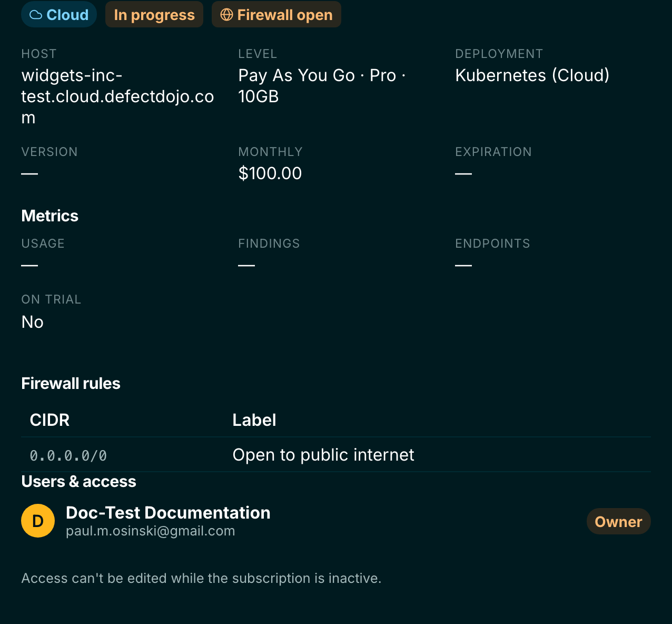Image resolution: width=672 pixels, height=624 pixels.
Task: Click the paul.m.osinski@gmail.com email address
Action: tap(151, 531)
